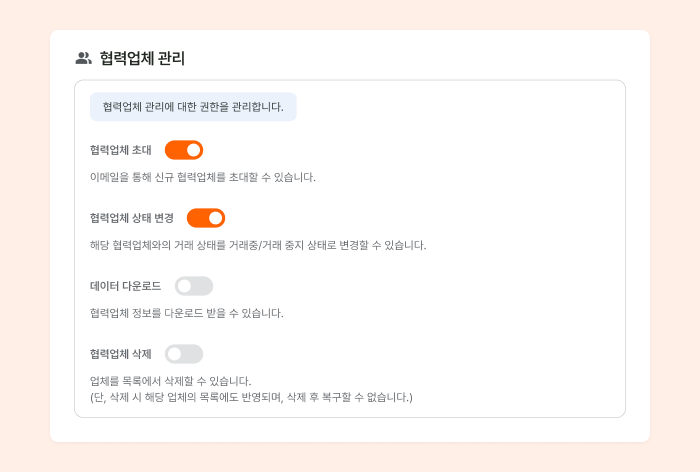The image size is (700, 472).
Task: Click the 협력업체 정보를 다운로드 description text
Action: [x=187, y=313]
